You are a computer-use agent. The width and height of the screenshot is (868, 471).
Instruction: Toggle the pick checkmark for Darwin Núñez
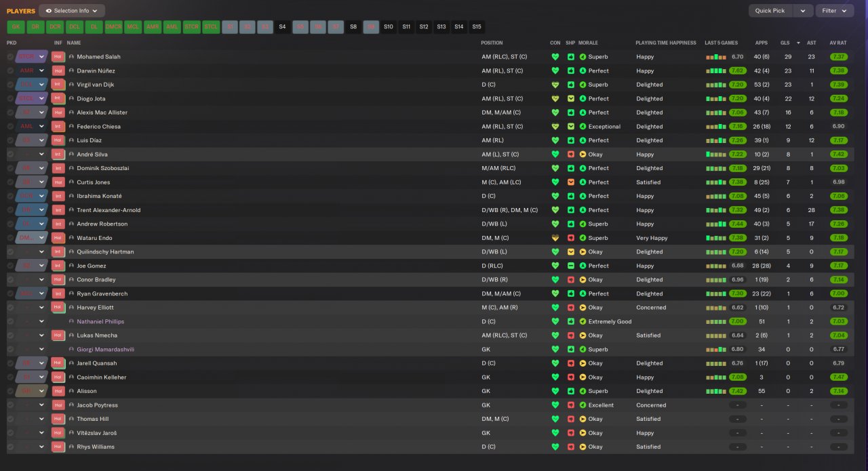10,70
